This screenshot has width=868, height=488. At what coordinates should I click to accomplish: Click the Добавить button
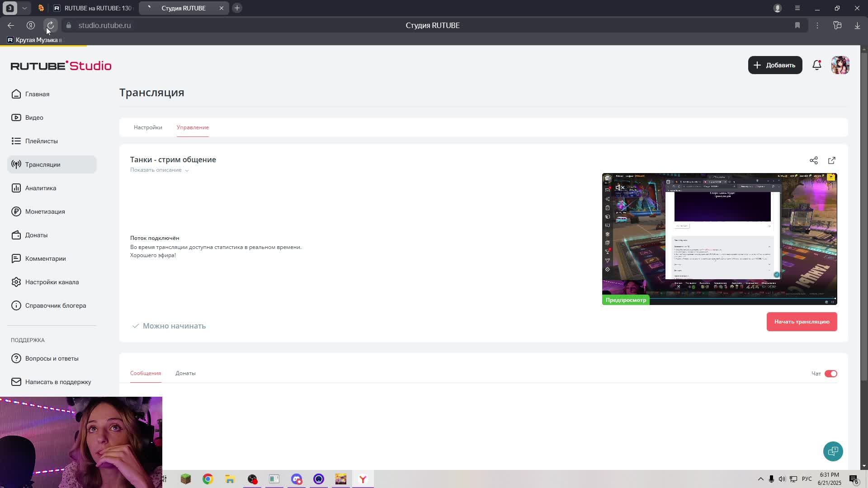(775, 65)
